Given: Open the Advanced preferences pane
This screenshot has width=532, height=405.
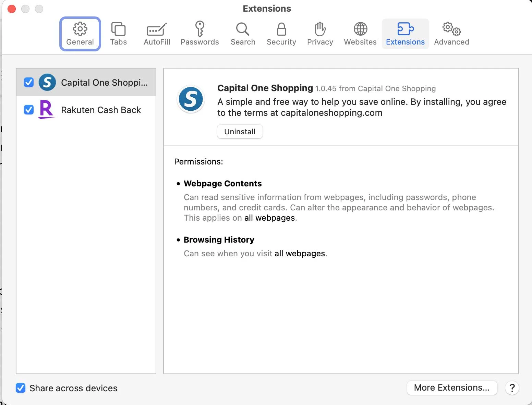Looking at the screenshot, I should (451, 34).
